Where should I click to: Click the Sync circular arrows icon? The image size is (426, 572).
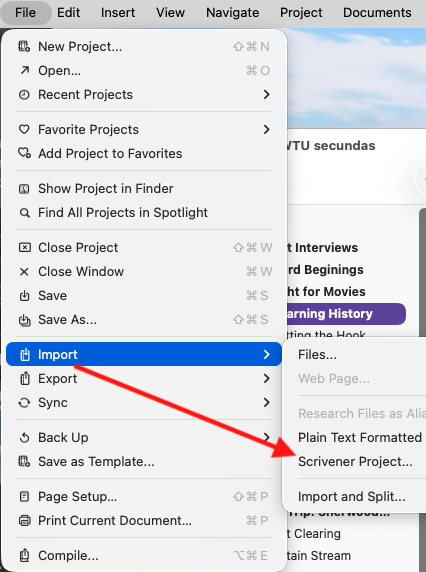[x=24, y=403]
